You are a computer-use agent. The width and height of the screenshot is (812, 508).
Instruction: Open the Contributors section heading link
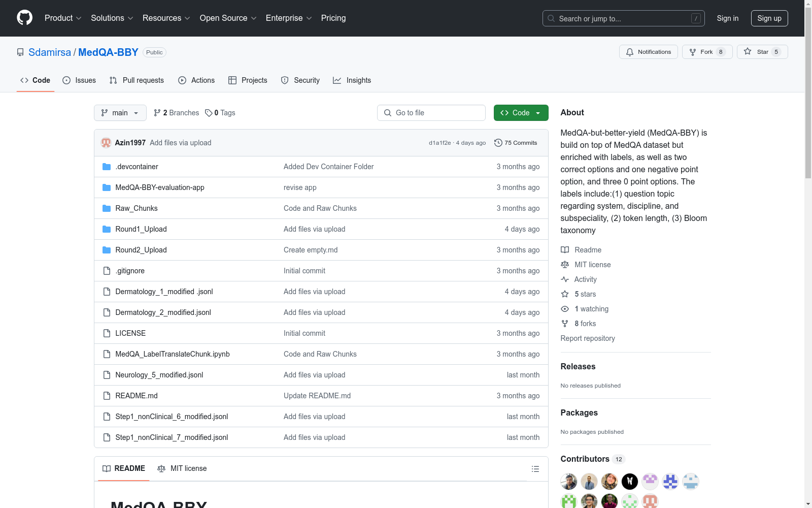(593, 459)
